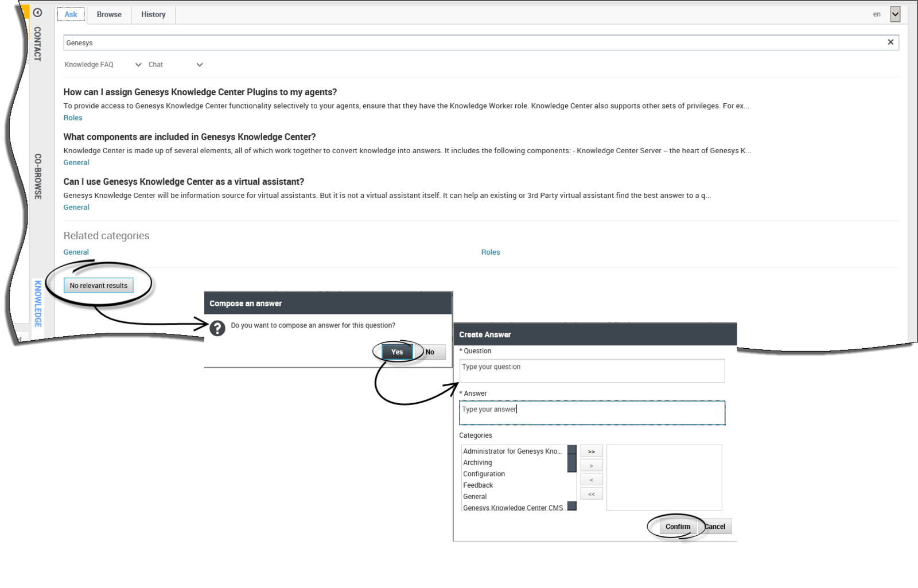Screen dimensions: 918x588
Task: Click the Type your question field
Action: (592, 371)
